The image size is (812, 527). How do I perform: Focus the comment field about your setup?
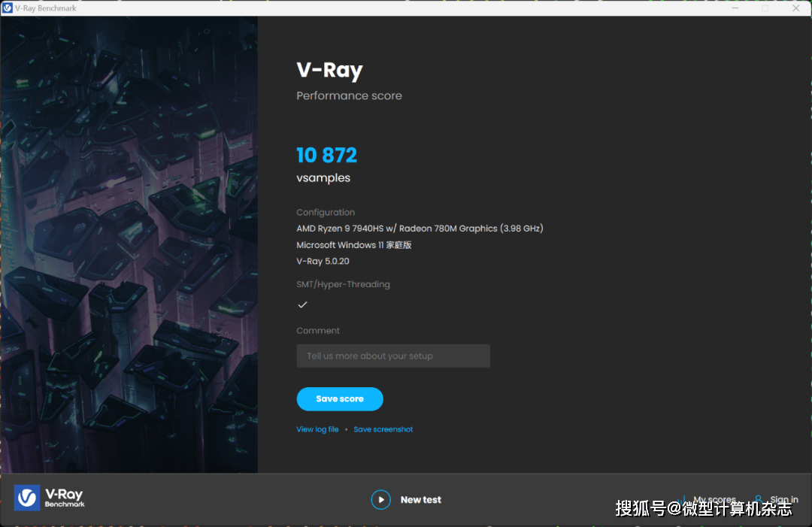pos(393,356)
